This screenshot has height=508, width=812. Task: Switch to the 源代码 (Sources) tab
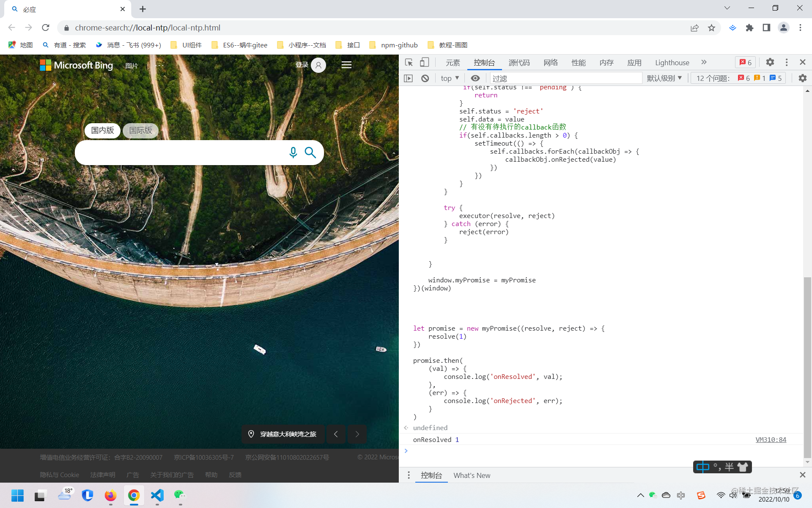(x=519, y=63)
